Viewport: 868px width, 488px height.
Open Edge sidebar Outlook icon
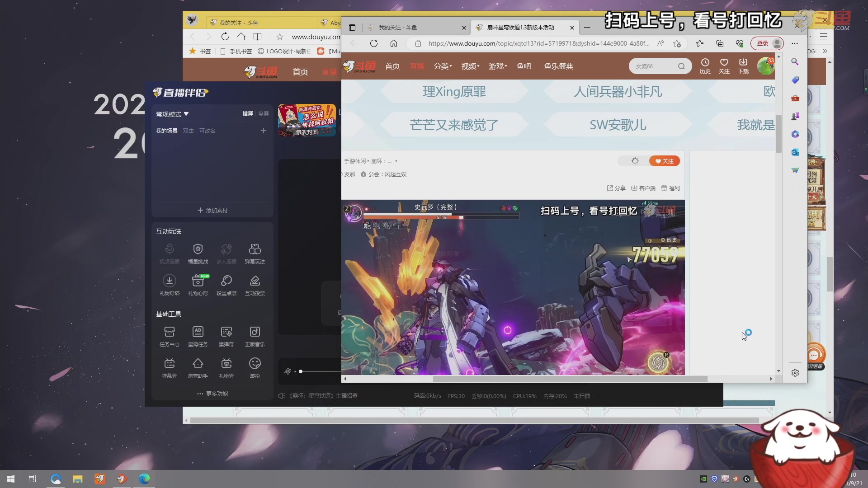pyautogui.click(x=795, y=152)
